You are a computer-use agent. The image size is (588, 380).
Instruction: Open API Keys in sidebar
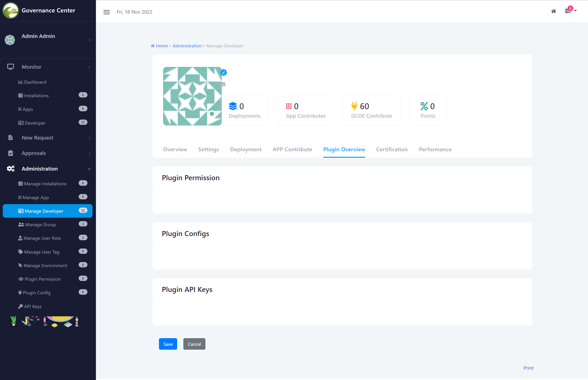tap(33, 306)
